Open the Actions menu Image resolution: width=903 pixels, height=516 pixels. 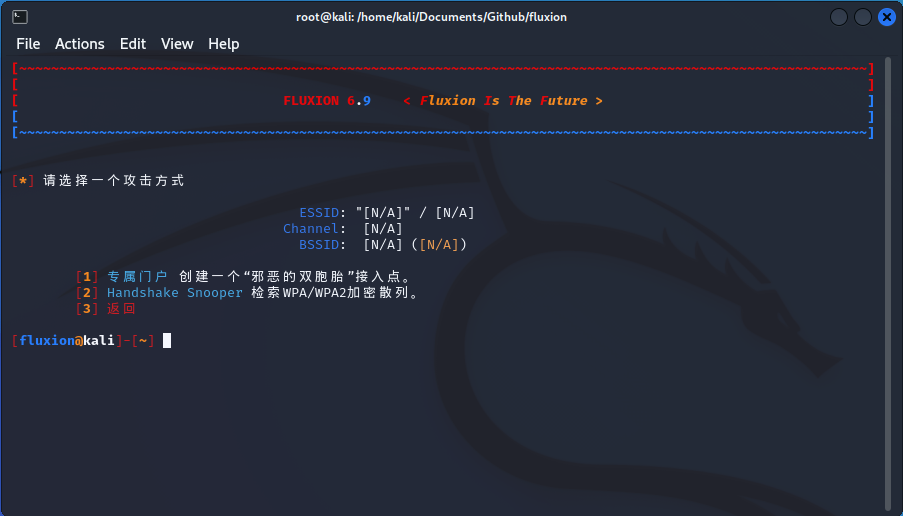(x=79, y=44)
